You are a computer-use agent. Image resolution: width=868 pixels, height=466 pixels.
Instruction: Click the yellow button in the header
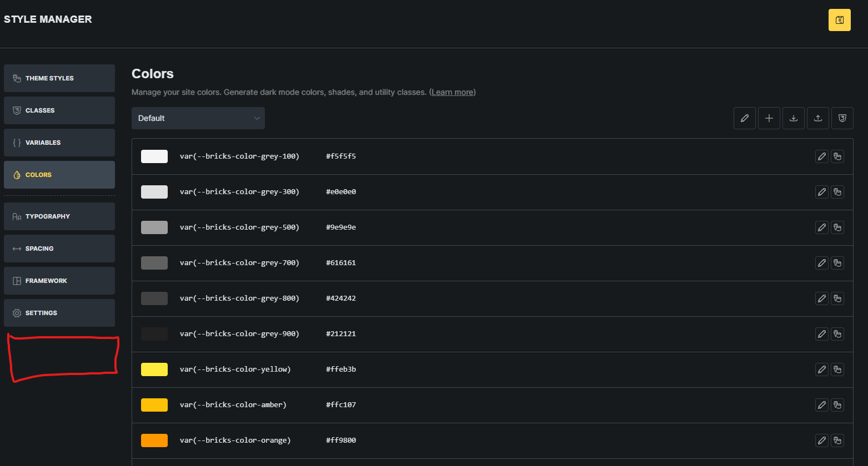point(839,20)
